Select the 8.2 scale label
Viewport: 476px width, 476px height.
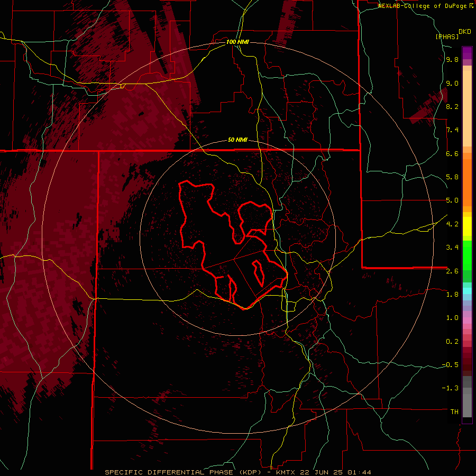(452, 106)
